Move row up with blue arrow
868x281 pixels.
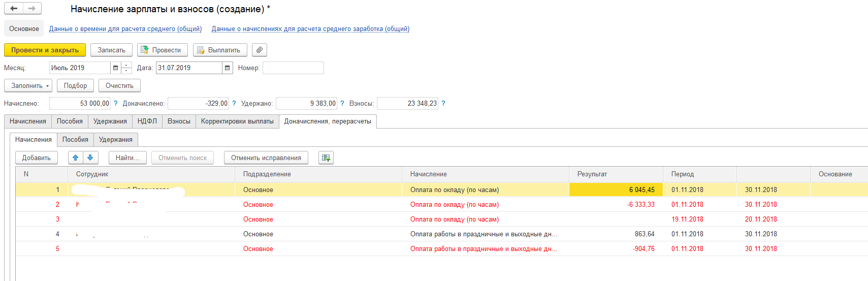tap(76, 158)
